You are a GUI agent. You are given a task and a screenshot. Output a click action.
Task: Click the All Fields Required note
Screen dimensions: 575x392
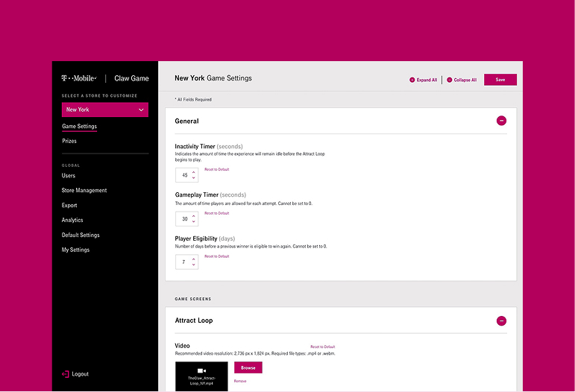point(193,100)
